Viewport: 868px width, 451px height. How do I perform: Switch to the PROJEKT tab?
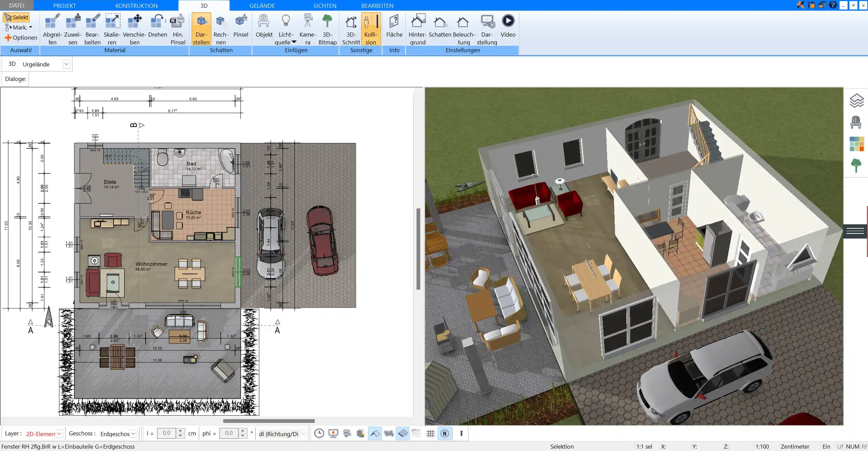64,5
